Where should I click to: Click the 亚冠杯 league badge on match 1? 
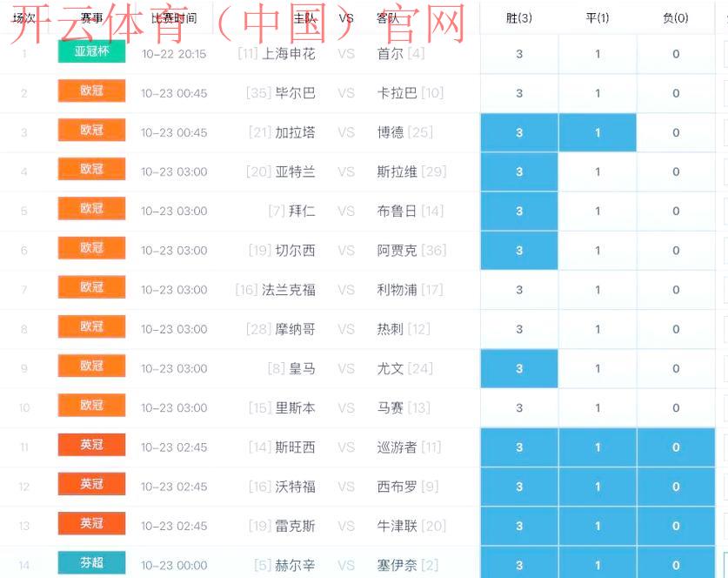(x=91, y=53)
